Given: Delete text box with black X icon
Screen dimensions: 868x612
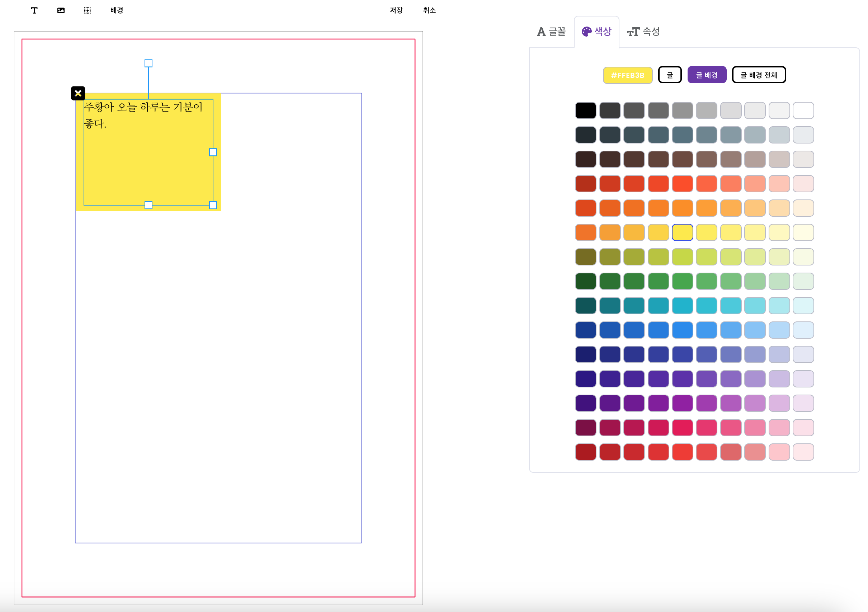Looking at the screenshot, I should [78, 93].
